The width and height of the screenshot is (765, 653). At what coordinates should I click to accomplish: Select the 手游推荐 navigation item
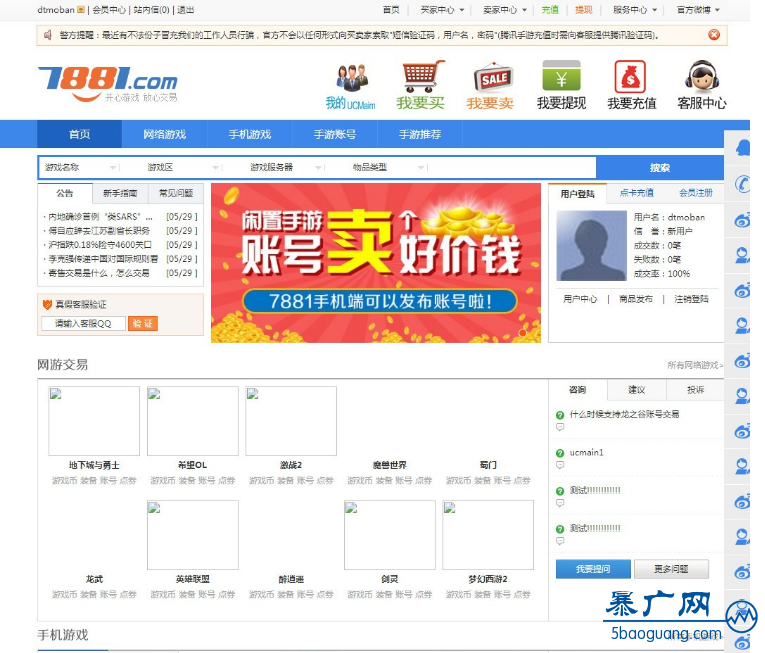point(420,134)
